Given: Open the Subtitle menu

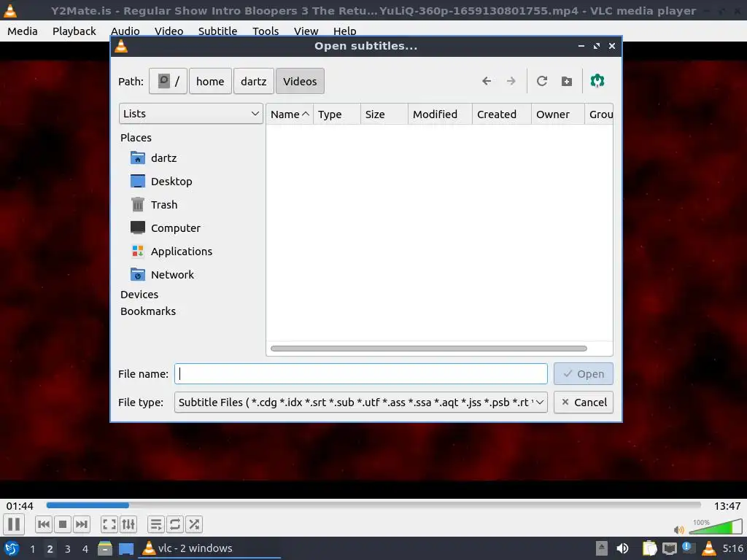Looking at the screenshot, I should [x=217, y=31].
